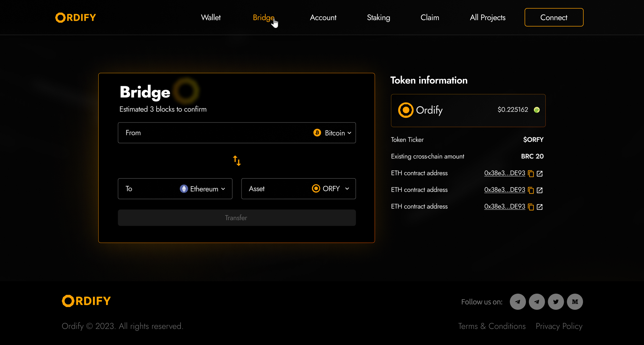Click the green coin icon beside price

tap(537, 110)
